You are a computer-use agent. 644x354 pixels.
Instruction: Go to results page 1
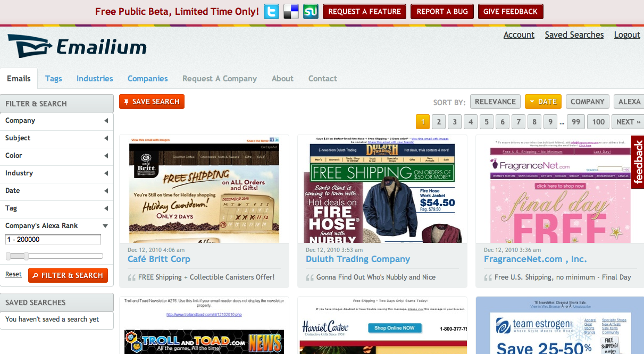coord(422,122)
